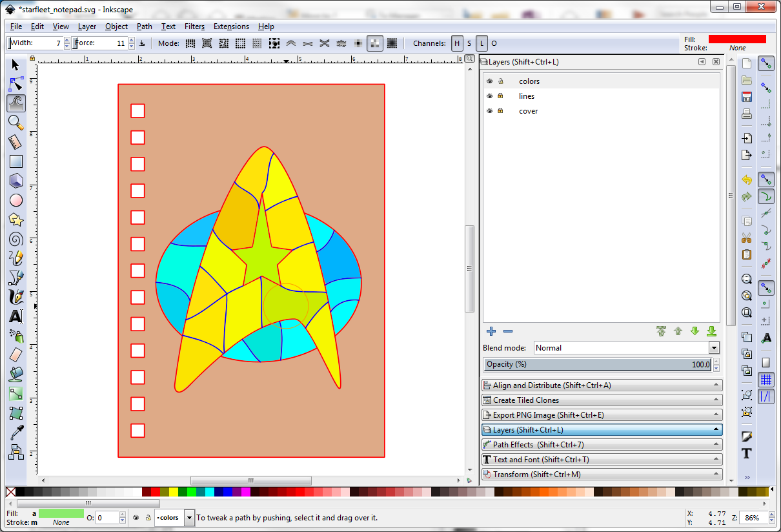Open the Path menu
Viewport: 781px width, 532px height.
(145, 26)
